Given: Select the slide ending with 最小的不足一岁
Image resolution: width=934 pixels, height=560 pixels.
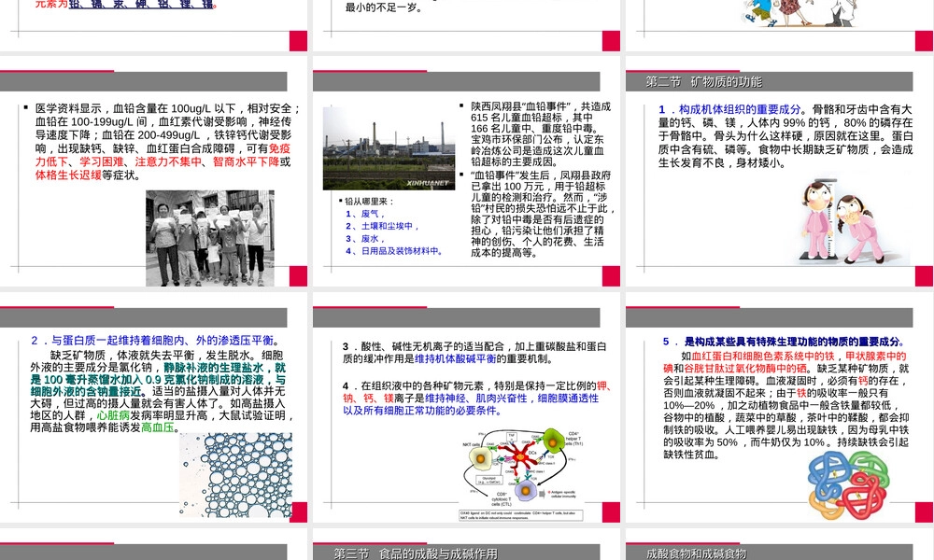Looking at the screenshot, I should (x=466, y=25).
